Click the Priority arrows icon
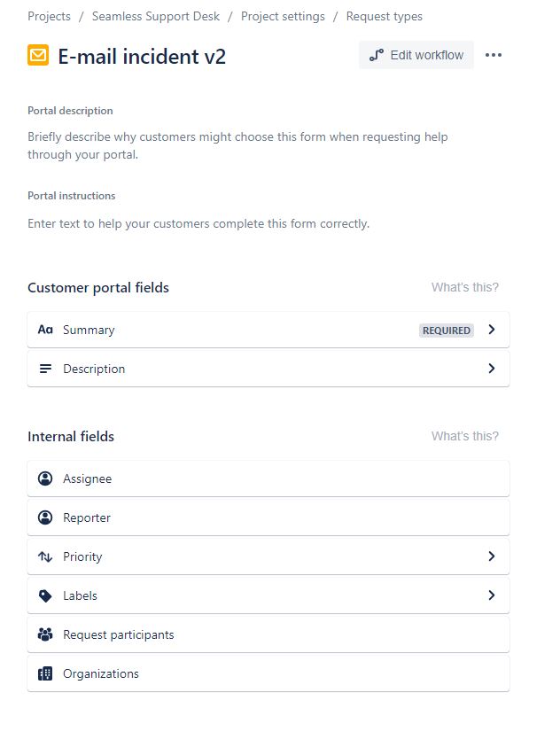Viewport: 560px width, 739px height. [45, 556]
